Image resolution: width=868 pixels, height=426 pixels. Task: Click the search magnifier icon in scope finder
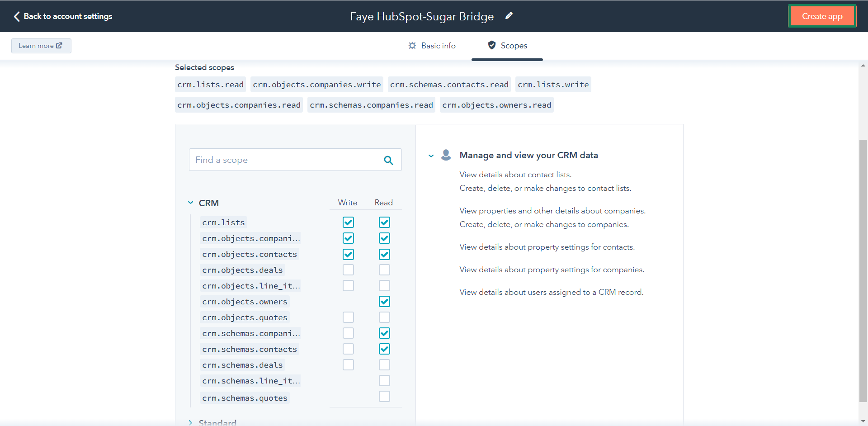(x=388, y=160)
